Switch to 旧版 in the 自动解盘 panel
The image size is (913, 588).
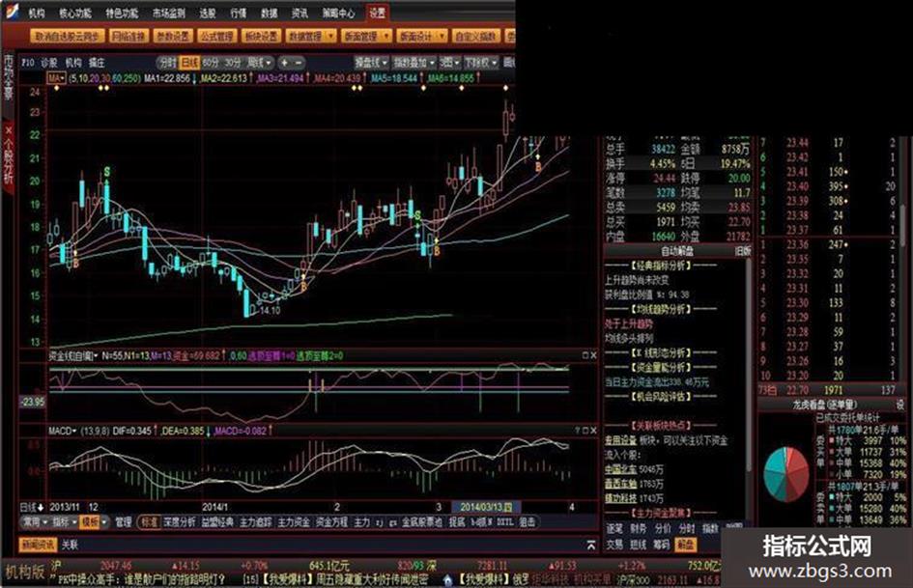click(742, 251)
